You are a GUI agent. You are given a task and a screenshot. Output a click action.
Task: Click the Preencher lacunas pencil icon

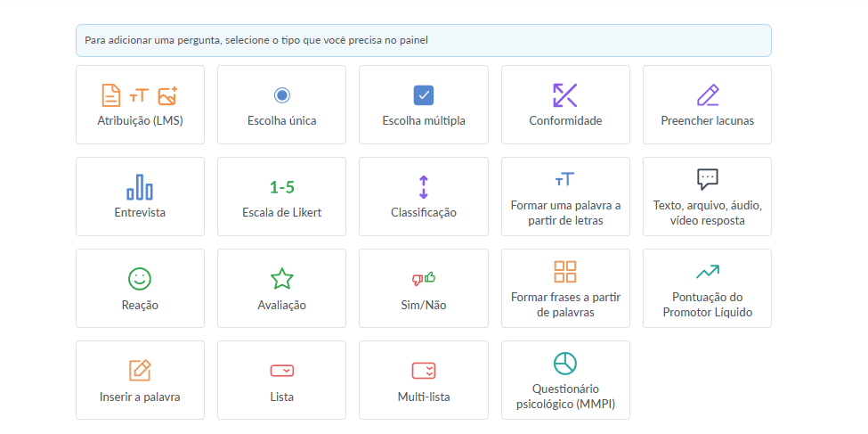[708, 95]
